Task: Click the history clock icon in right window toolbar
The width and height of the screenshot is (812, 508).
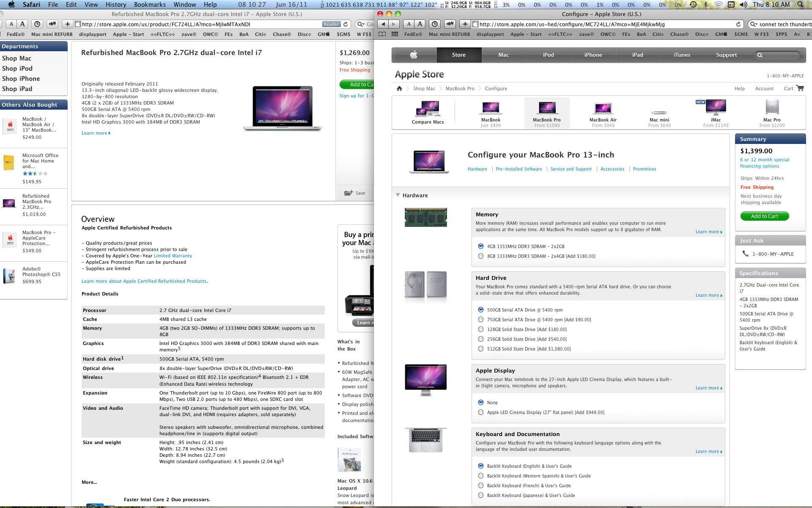Action: click(x=435, y=24)
